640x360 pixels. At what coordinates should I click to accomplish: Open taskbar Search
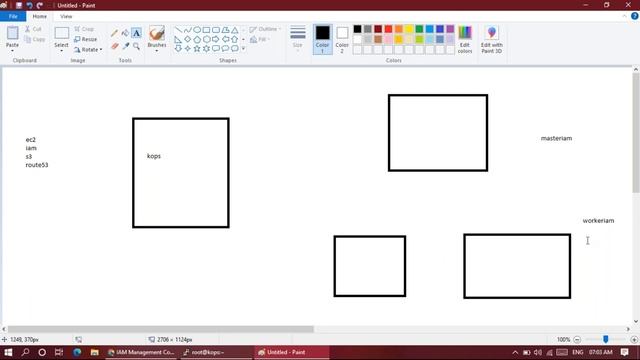[x=25, y=352]
